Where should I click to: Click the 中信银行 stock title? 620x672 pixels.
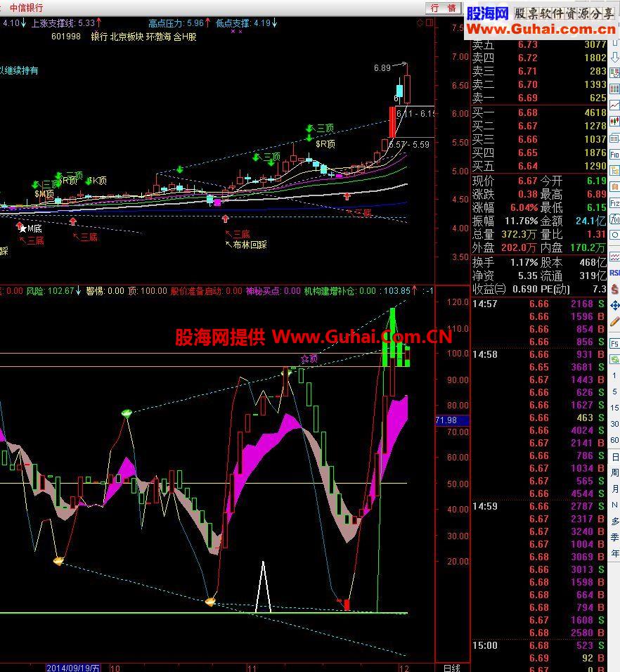click(26, 8)
